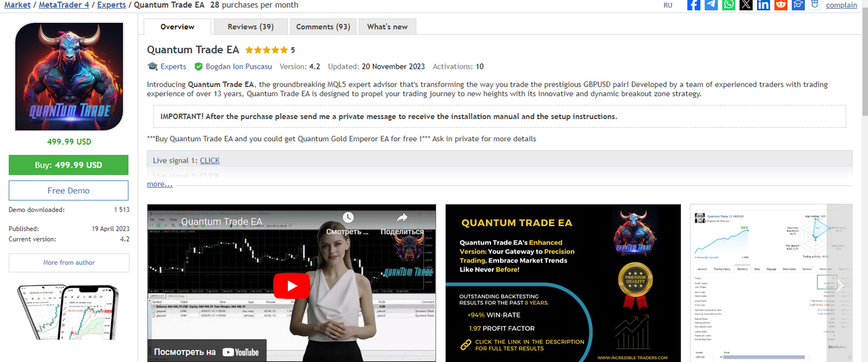Select the Overview tab
This screenshot has height=362, width=868.
(x=177, y=27)
